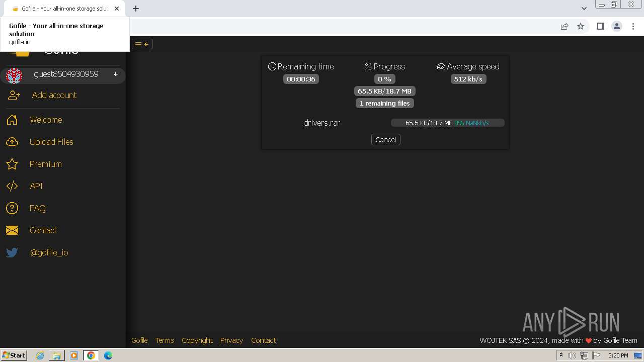
Task: Click the Premium star icon
Action: pos(12,164)
